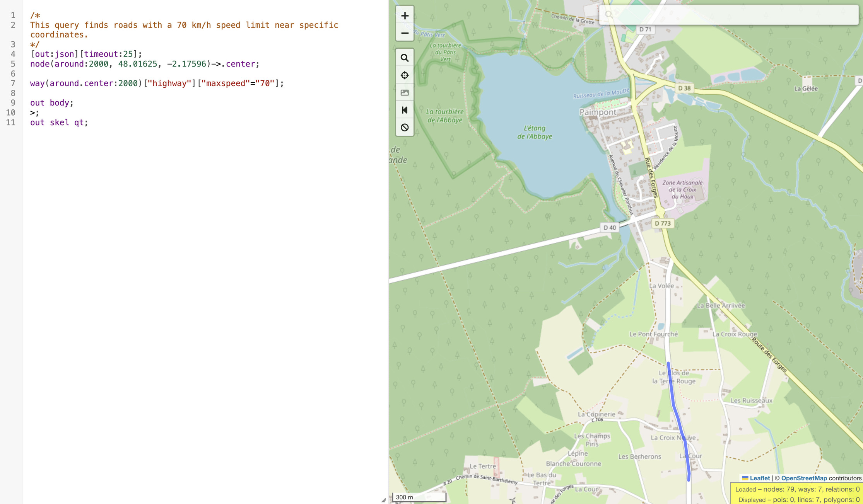863x504 pixels.
Task: Click the magnifier inside the map search box
Action: point(608,15)
